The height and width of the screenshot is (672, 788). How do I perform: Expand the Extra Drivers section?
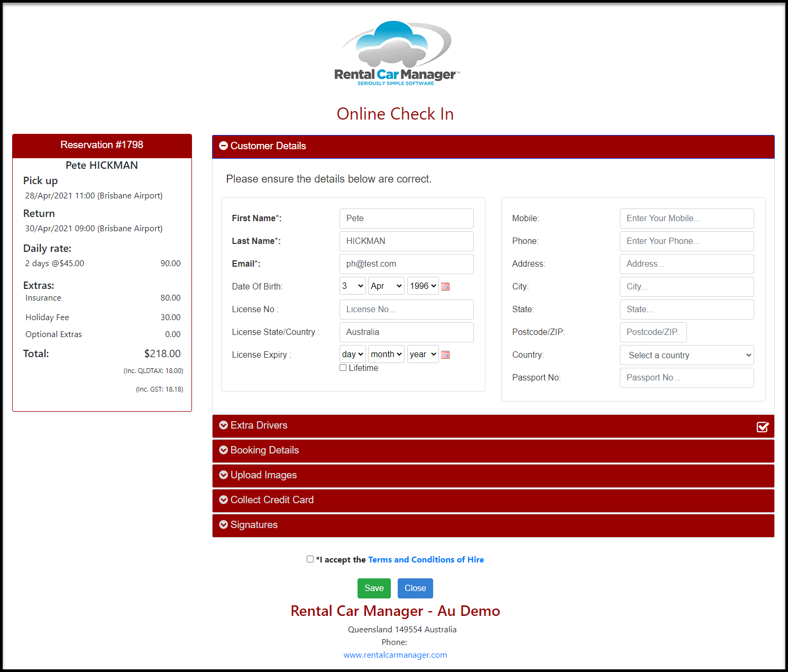pyautogui.click(x=493, y=426)
